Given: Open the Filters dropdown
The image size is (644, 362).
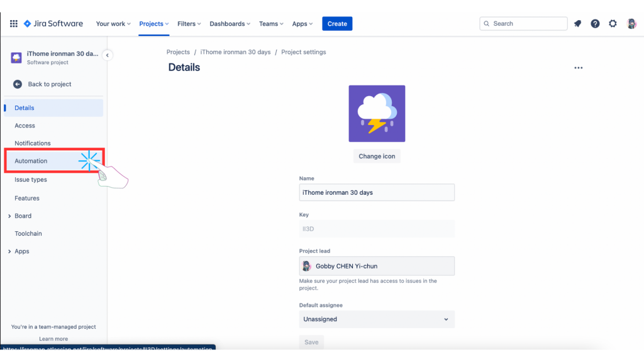Looking at the screenshot, I should (x=189, y=24).
